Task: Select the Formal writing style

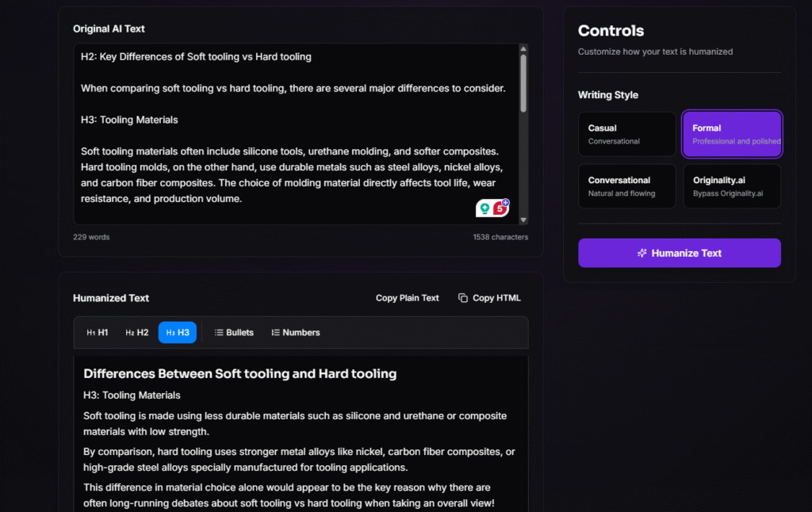Action: coord(732,134)
